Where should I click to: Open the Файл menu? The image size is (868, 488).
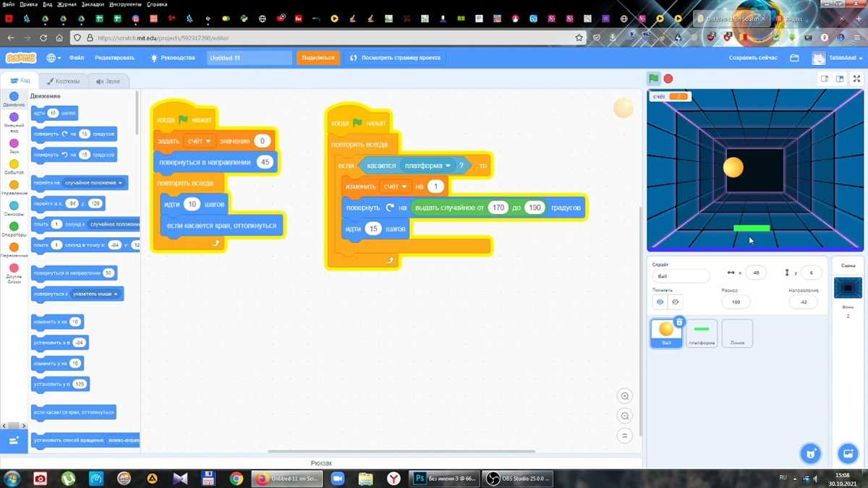(77, 58)
